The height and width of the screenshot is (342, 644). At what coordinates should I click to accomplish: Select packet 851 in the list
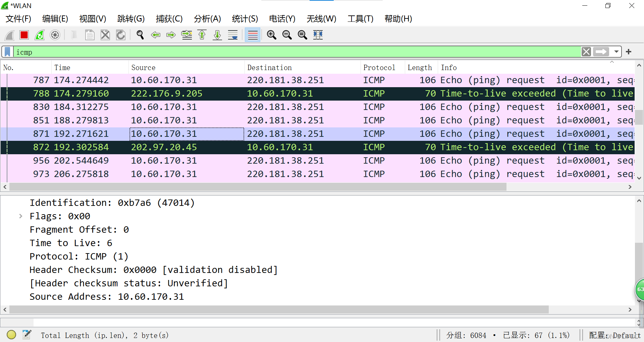tap(317, 120)
